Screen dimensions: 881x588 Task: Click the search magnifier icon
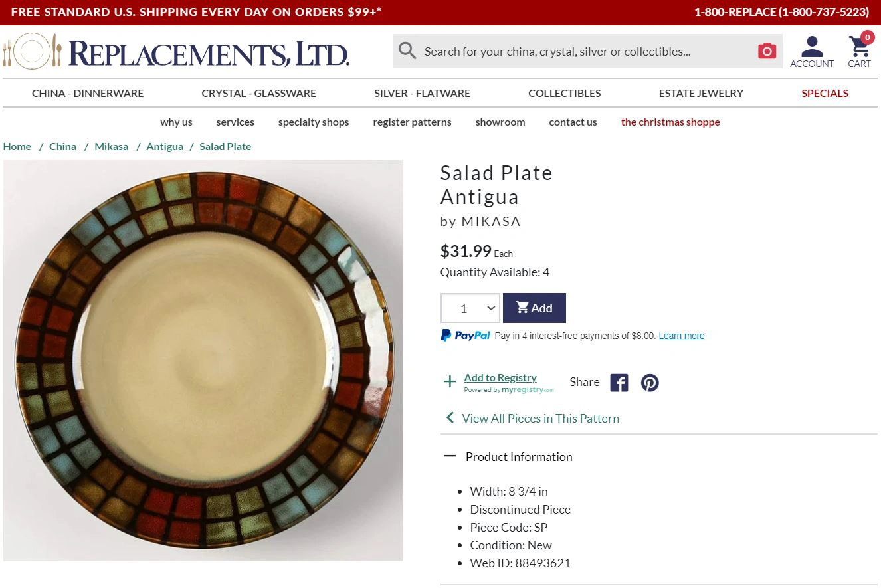click(407, 51)
